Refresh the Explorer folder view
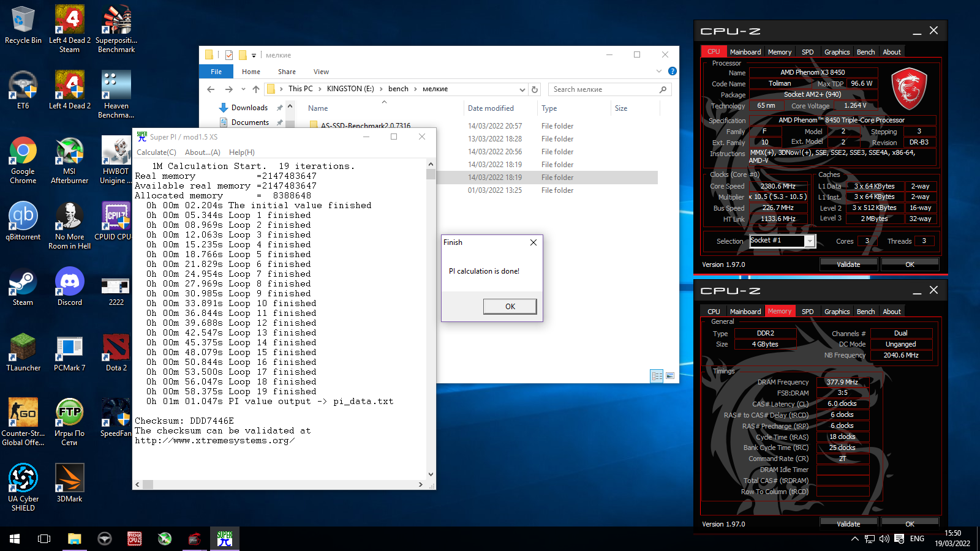Viewport: 980px width, 551px height. 535,89
